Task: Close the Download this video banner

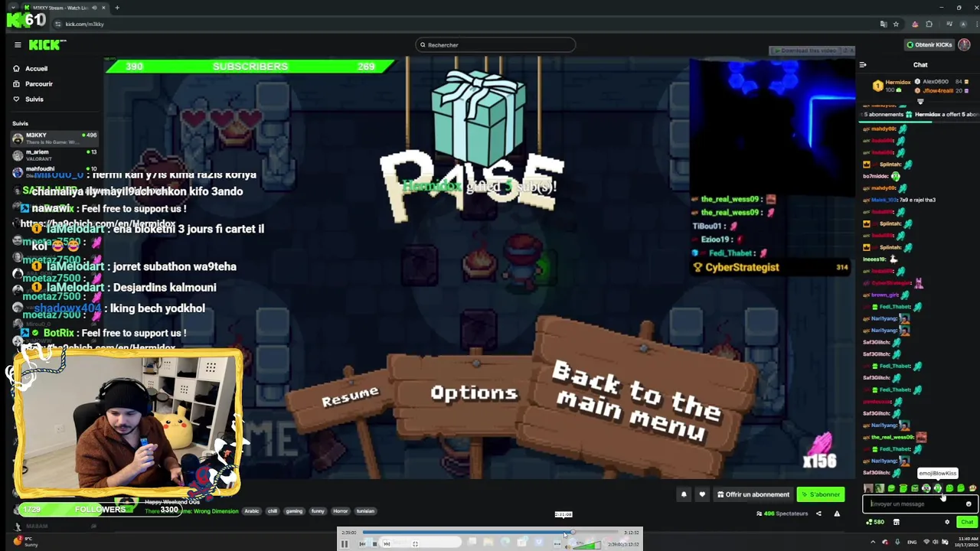Action: point(851,51)
